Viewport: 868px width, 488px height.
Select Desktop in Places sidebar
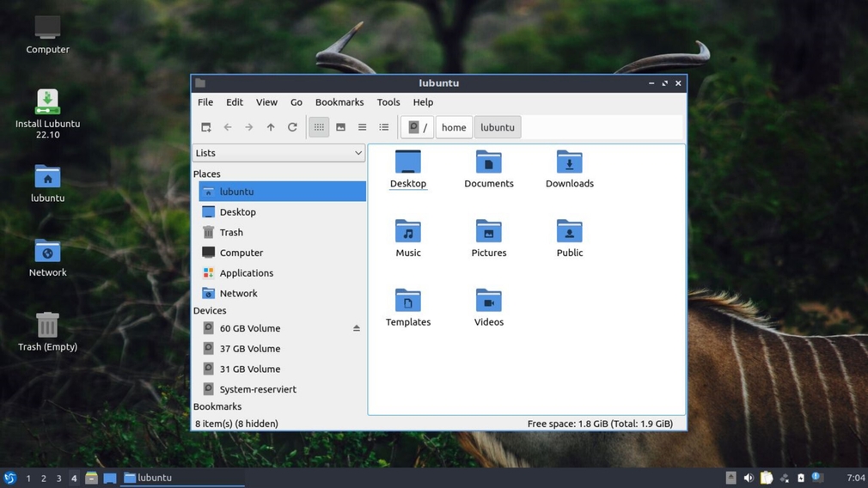click(x=283, y=212)
